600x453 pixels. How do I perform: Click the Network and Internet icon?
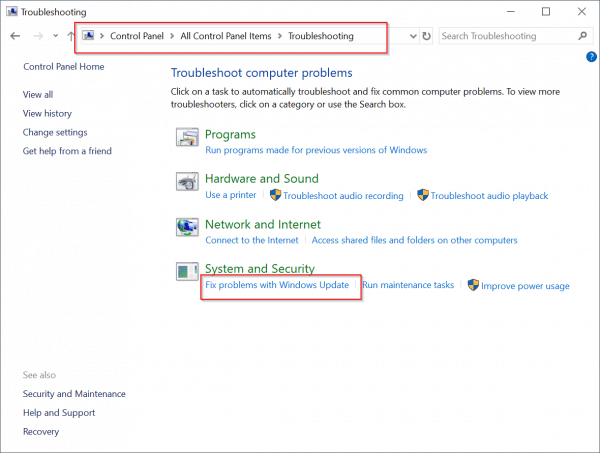(187, 229)
